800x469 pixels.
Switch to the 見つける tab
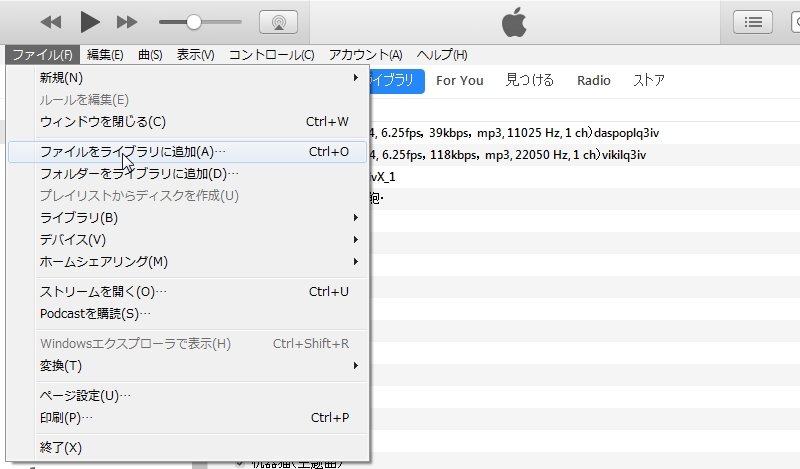[x=530, y=81]
